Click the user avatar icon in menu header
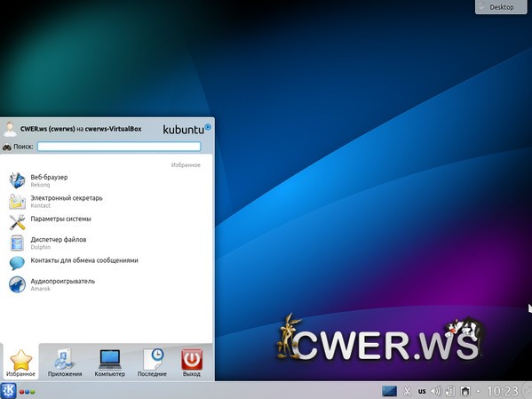The image size is (532, 399). (x=10, y=129)
